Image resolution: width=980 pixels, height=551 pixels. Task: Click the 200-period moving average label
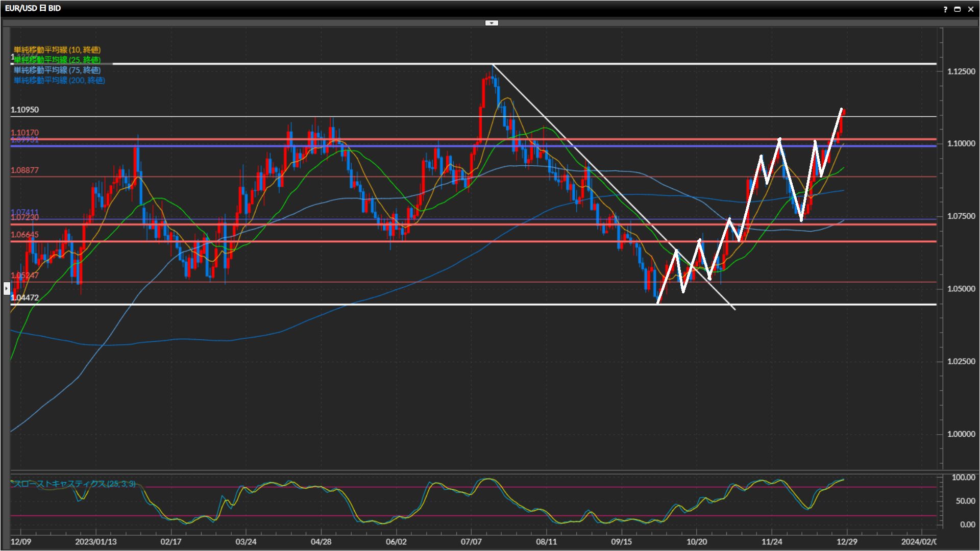tap(59, 81)
